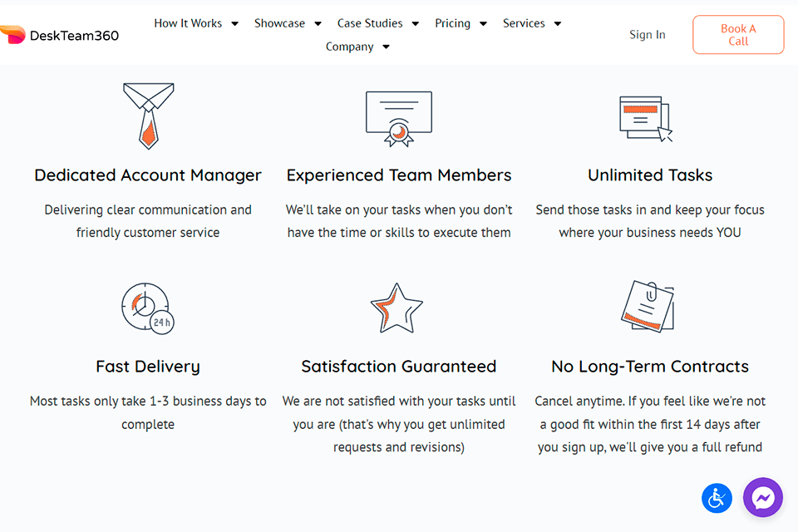Open the Messenger chat bubble
Image resolution: width=798 pixels, height=532 pixels.
(763, 497)
